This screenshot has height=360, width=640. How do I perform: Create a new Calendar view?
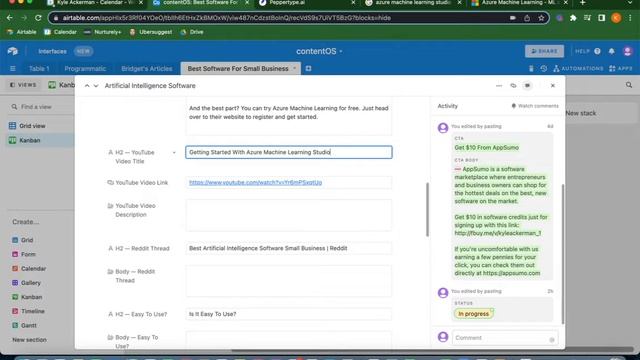(33, 269)
